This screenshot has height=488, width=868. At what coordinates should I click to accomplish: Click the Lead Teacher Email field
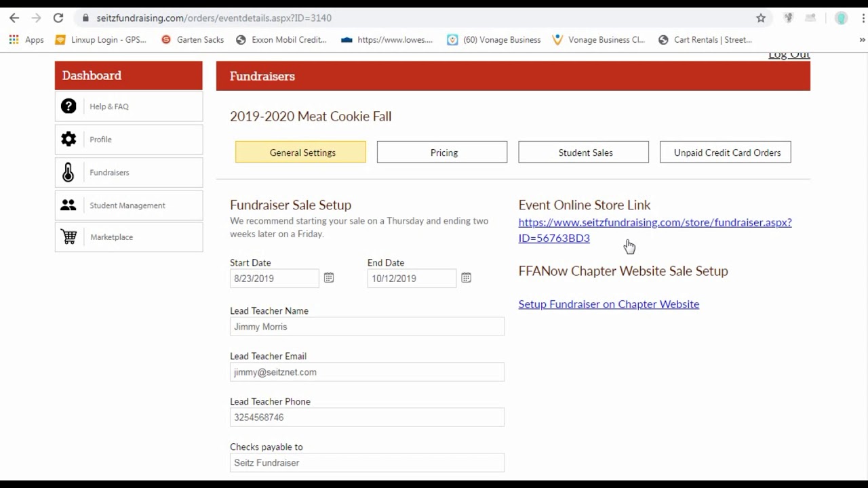pos(367,372)
